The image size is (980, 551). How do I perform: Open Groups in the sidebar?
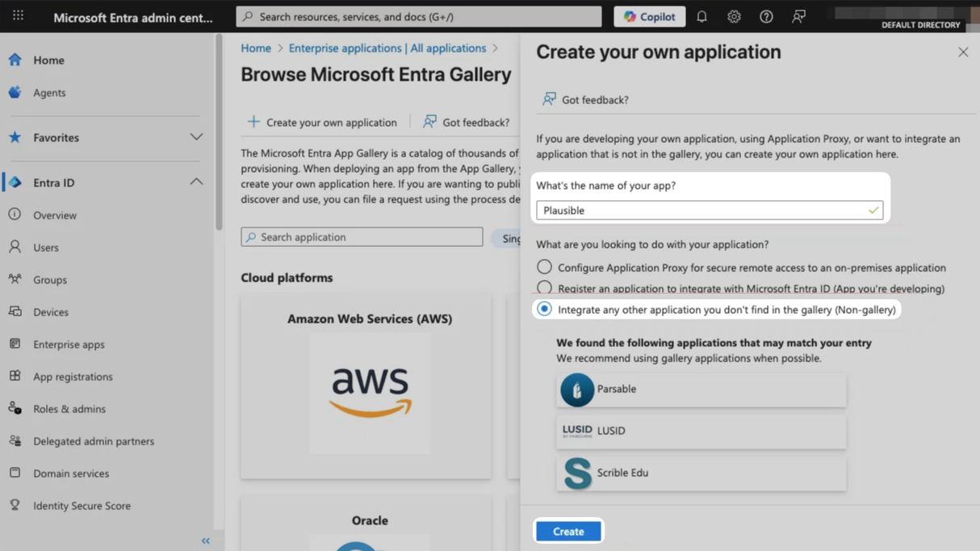[x=50, y=280]
